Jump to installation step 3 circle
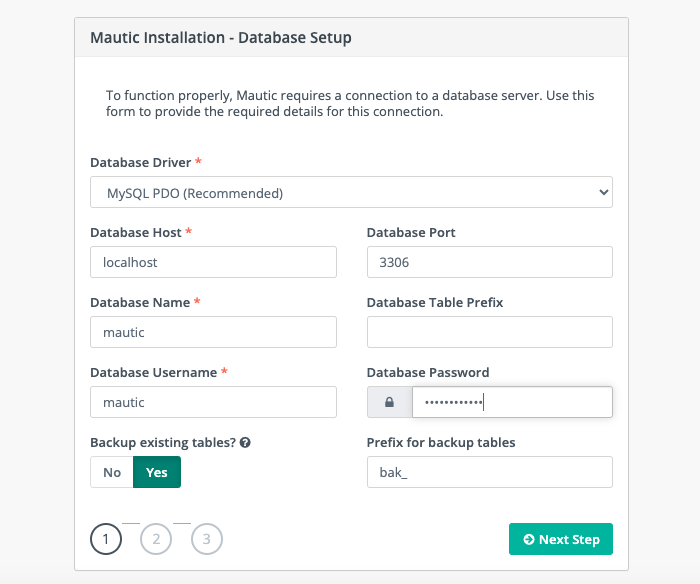 pyautogui.click(x=206, y=539)
